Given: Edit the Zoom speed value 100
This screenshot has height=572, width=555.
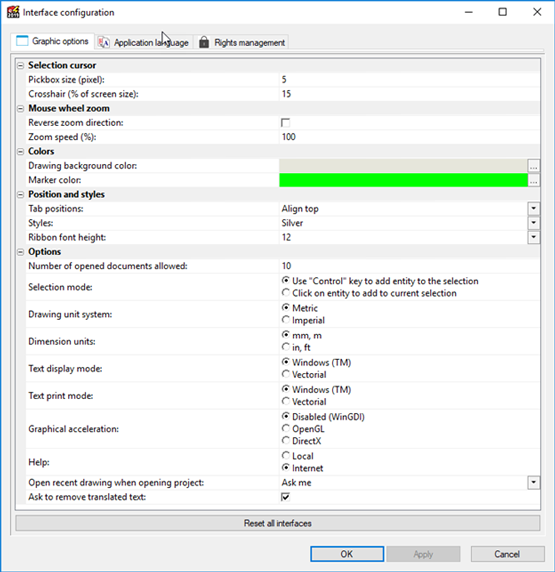Looking at the screenshot, I should tap(409, 137).
